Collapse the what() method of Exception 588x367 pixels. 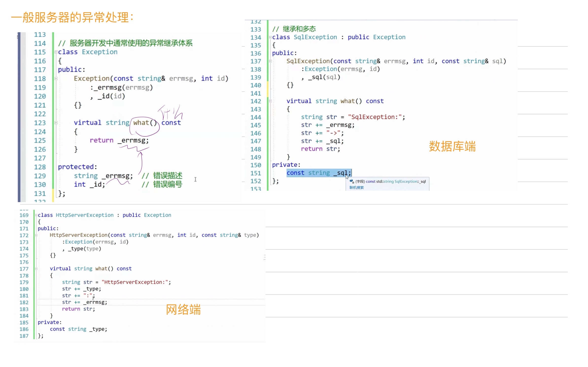coord(56,123)
